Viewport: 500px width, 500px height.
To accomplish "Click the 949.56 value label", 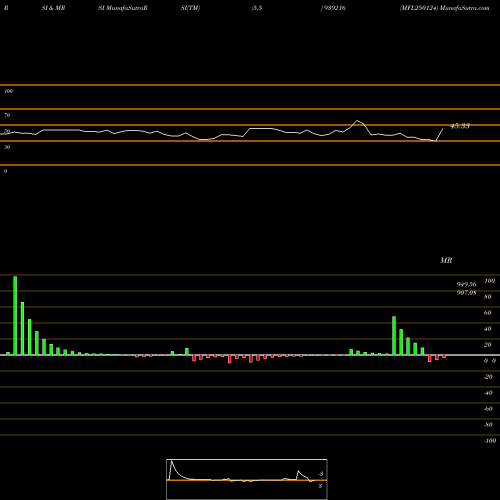I will click(x=466, y=284).
